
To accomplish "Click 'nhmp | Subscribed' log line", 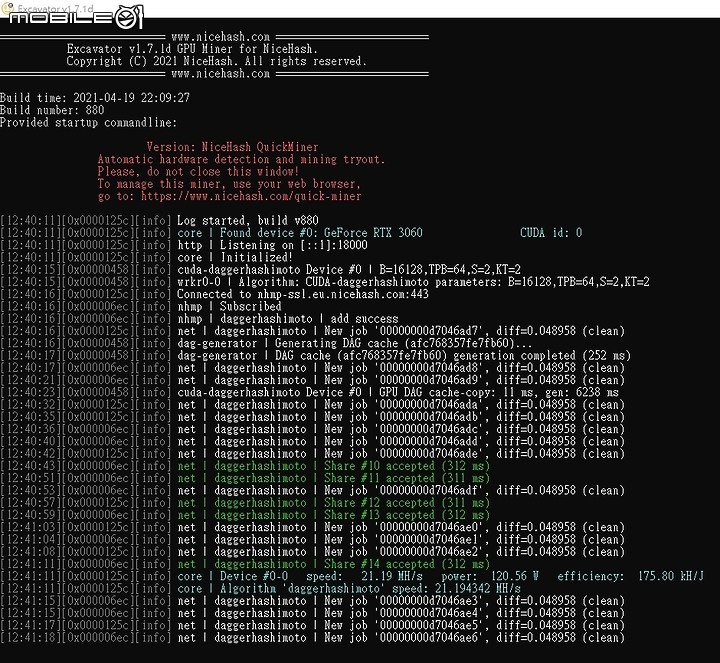I will (x=229, y=306).
